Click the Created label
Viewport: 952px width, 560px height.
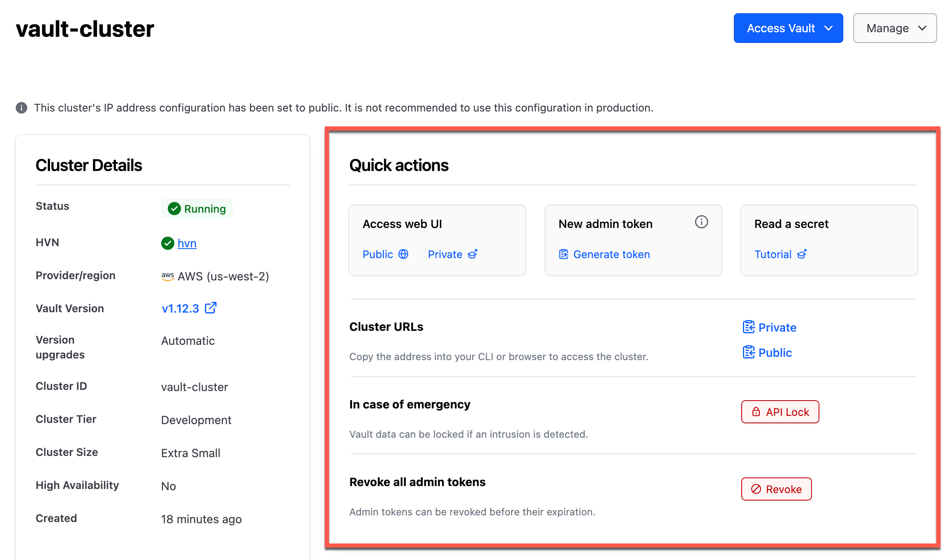pos(56,518)
